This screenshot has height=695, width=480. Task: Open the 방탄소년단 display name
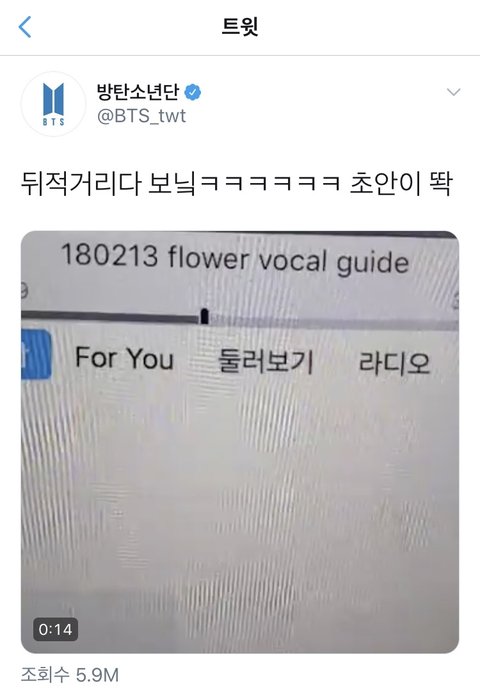pyautogui.click(x=138, y=92)
